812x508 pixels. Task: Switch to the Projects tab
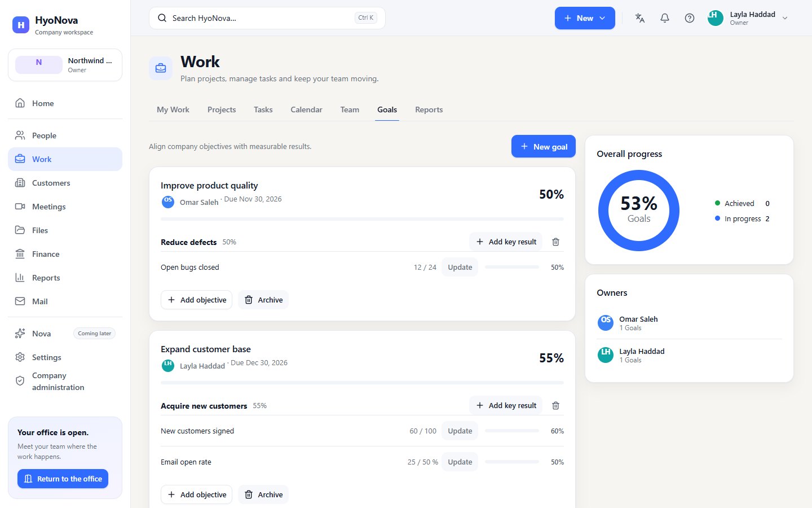tap(222, 110)
